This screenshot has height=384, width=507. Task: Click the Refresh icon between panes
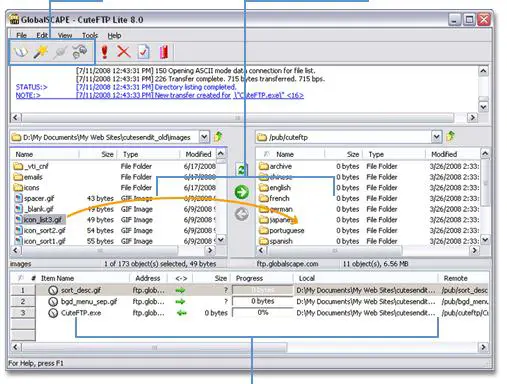[241, 169]
